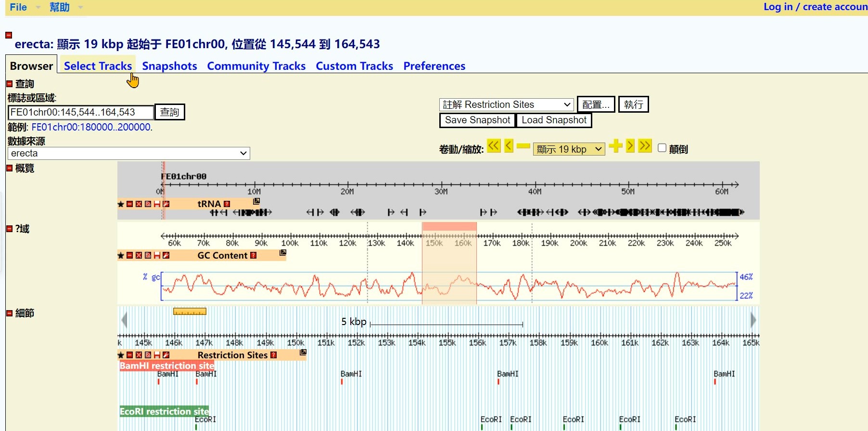Collapse the 概覽 overview section

[9, 168]
